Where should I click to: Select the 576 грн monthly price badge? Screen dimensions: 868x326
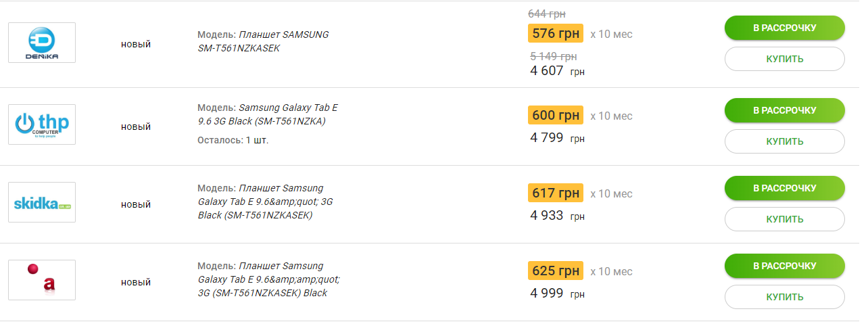click(556, 34)
